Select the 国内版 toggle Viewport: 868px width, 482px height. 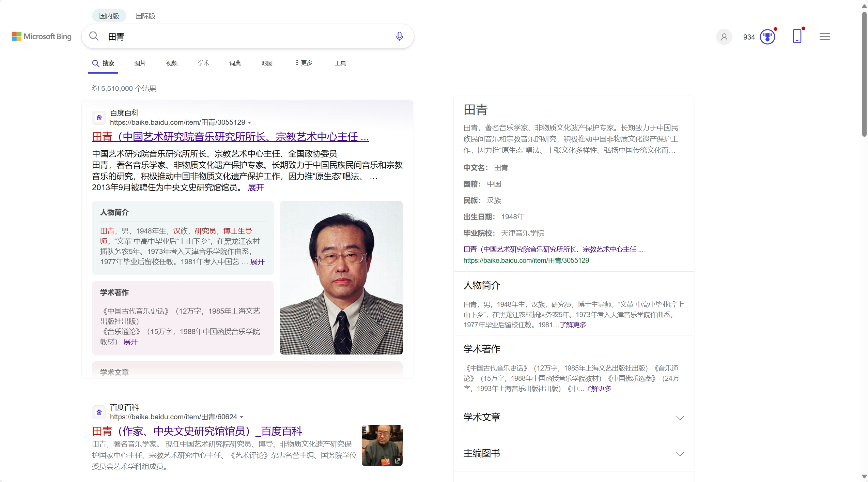pos(109,16)
